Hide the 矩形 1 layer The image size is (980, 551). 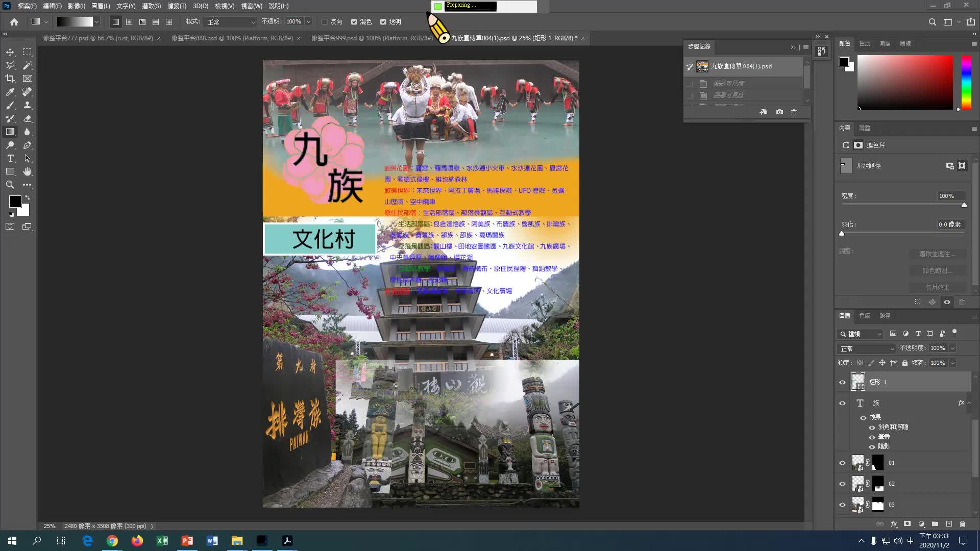tap(843, 382)
